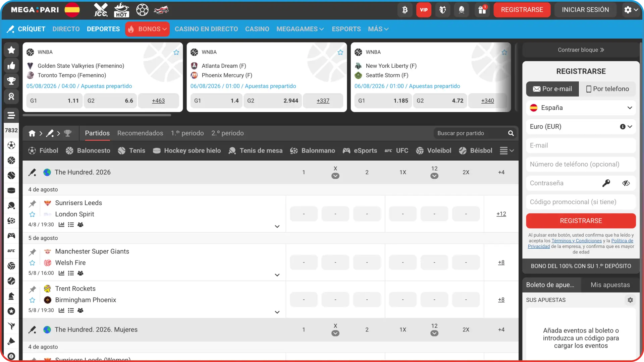Switch to the 1.er periodo tab
This screenshot has height=362, width=644.
tap(187, 133)
